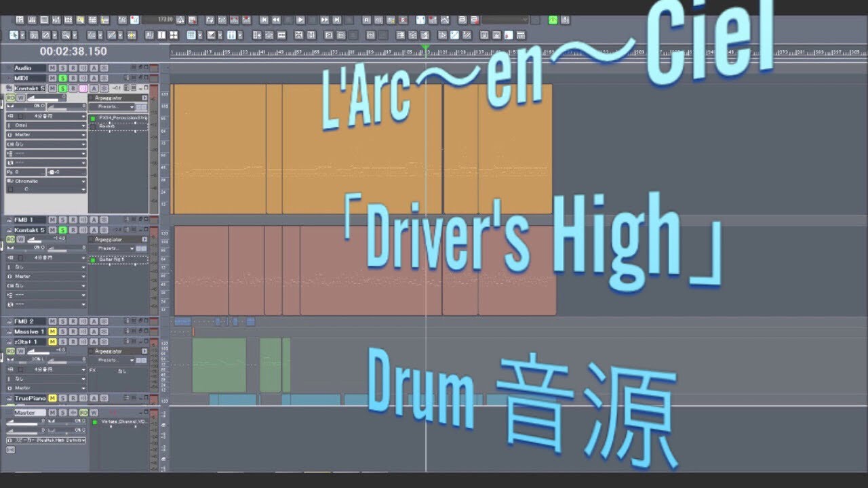Mute the Audio track

pyautogui.click(x=52, y=68)
